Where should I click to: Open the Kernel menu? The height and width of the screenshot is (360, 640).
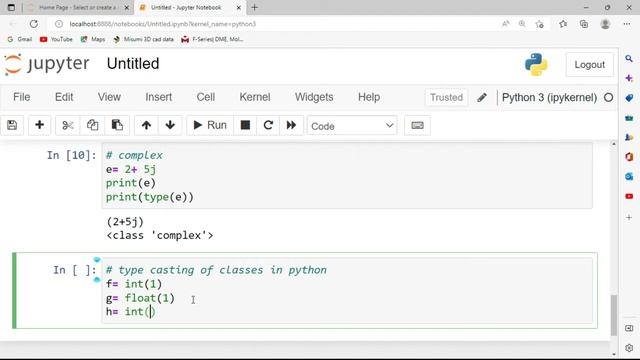tap(255, 97)
